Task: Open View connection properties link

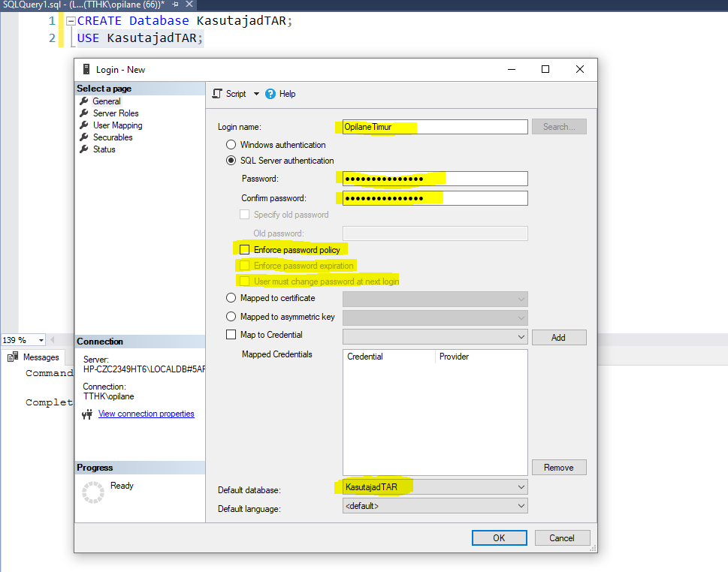Action: point(146,414)
